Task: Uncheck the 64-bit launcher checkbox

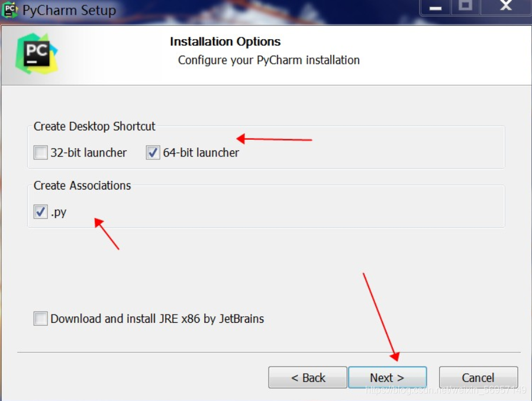Action: [153, 152]
